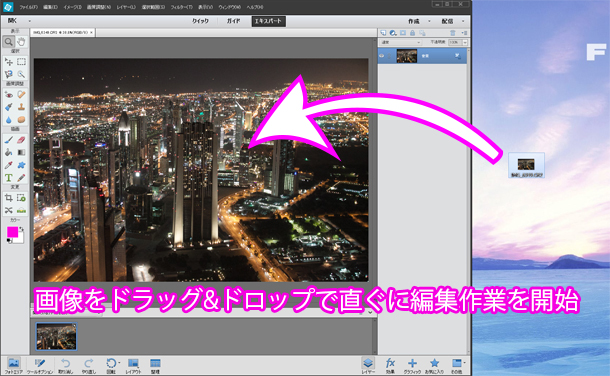This screenshot has height=376, width=610.
Task: Select the Brush tool
Action: coord(8,140)
